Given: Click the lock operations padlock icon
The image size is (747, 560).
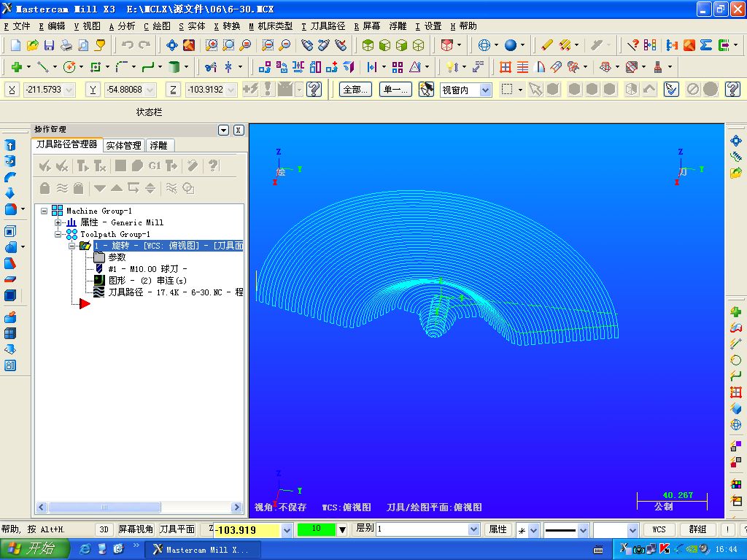Looking at the screenshot, I should tap(44, 189).
